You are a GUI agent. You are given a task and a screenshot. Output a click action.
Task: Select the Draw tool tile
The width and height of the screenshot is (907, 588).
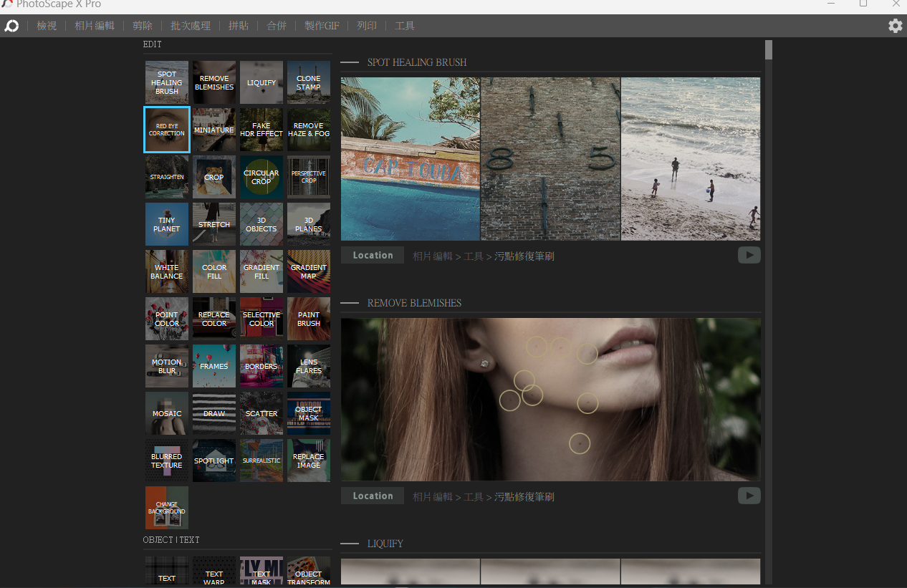pyautogui.click(x=214, y=413)
